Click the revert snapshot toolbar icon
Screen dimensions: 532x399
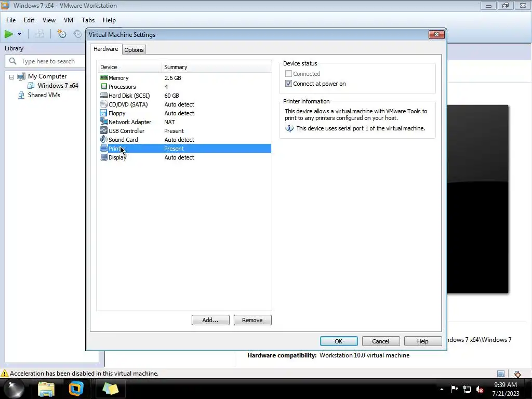click(x=78, y=34)
